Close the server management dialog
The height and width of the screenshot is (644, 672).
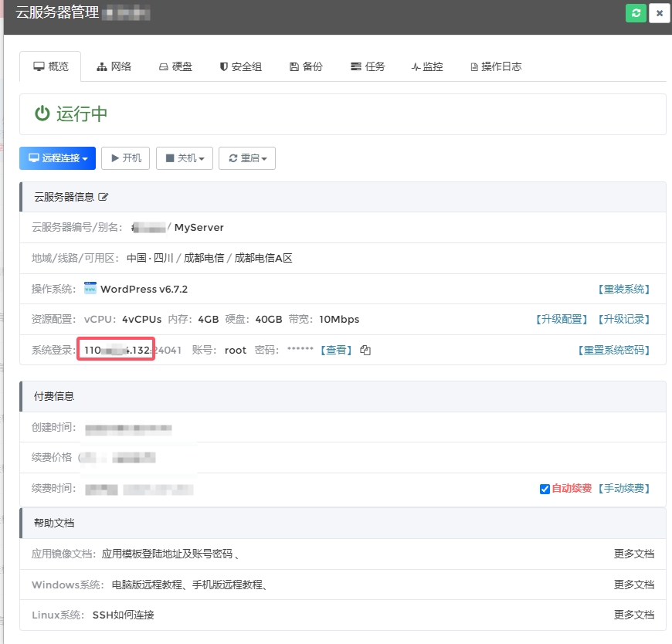[x=659, y=13]
